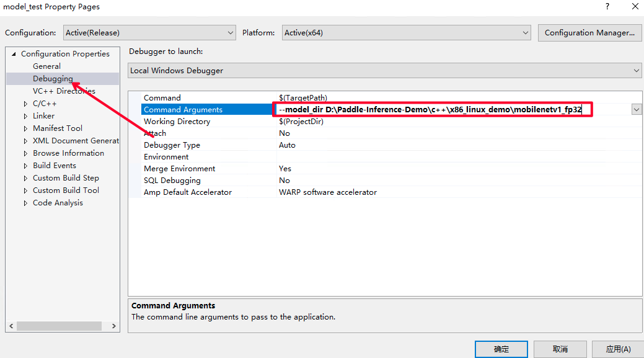Click the right scroll arrow under the tree pane
Viewport: 644px width, 358px height.
coord(113,325)
